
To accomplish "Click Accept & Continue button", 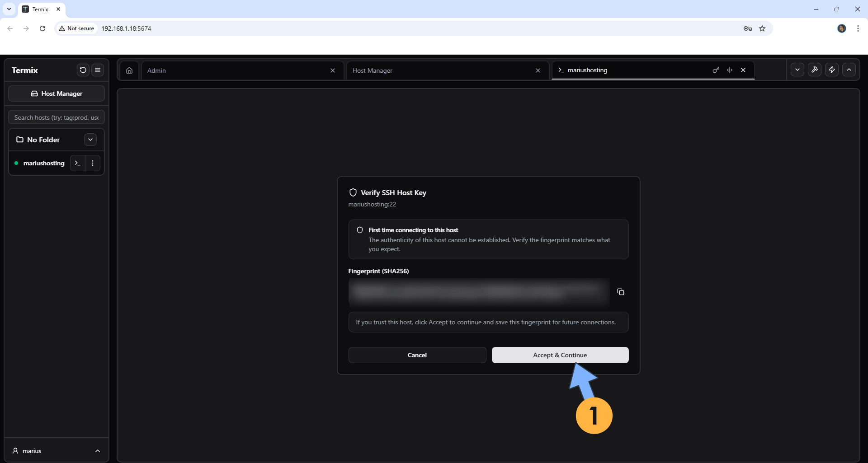I will click(x=560, y=355).
